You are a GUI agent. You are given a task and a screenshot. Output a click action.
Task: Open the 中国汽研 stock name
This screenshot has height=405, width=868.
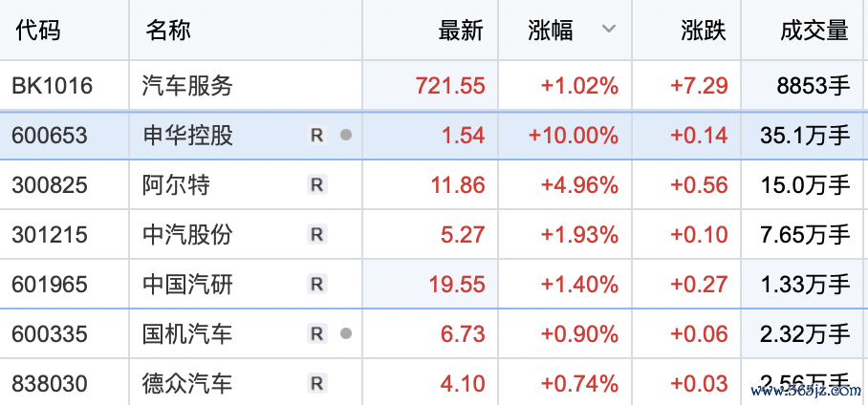pos(187,285)
